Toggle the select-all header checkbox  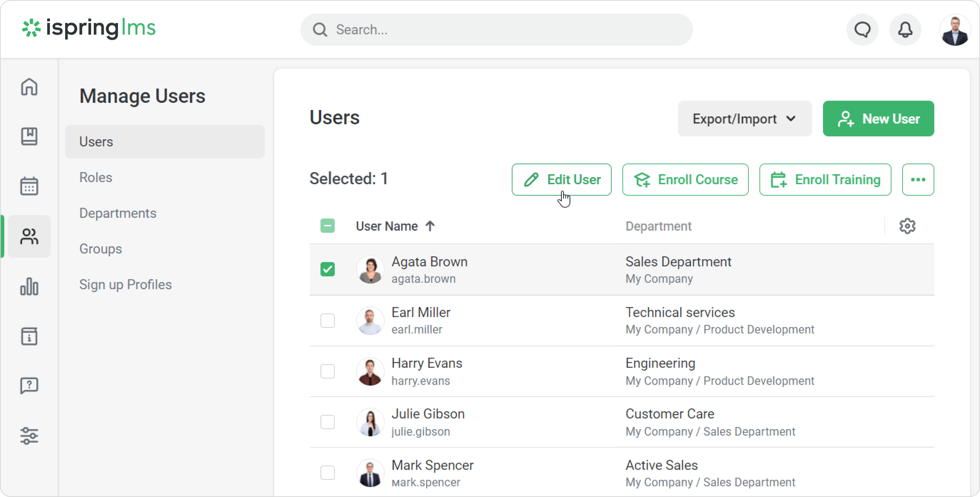click(327, 226)
